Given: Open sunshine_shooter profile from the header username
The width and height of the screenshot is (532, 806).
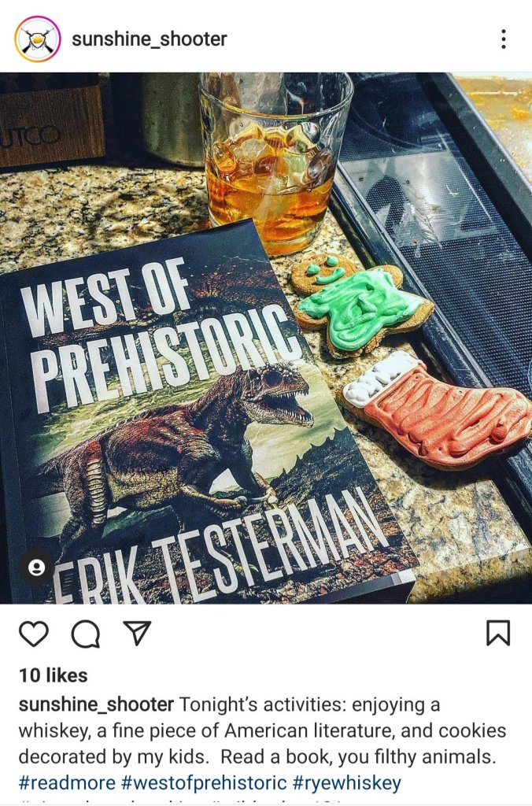Looking at the screenshot, I should (x=149, y=39).
